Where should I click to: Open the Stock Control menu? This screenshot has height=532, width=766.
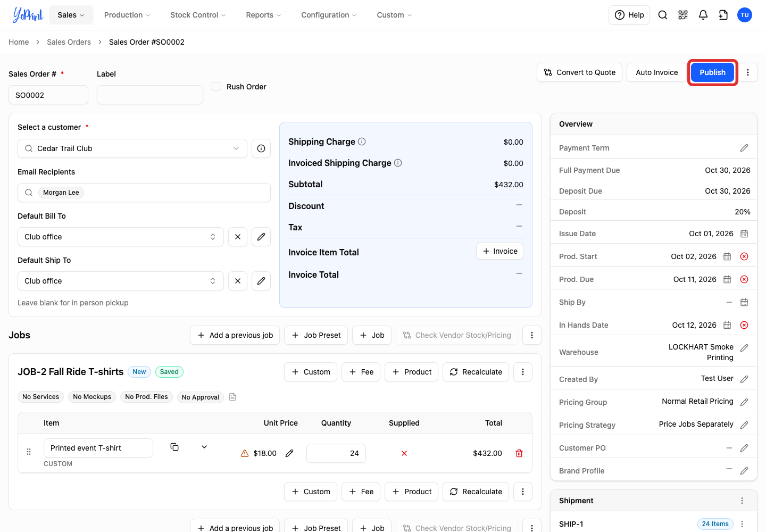[198, 15]
